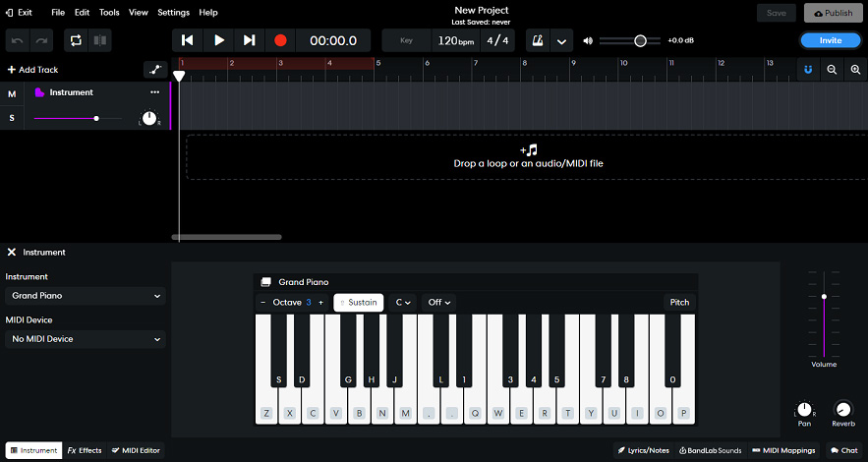
Task: Click the Invite button
Action: click(831, 40)
